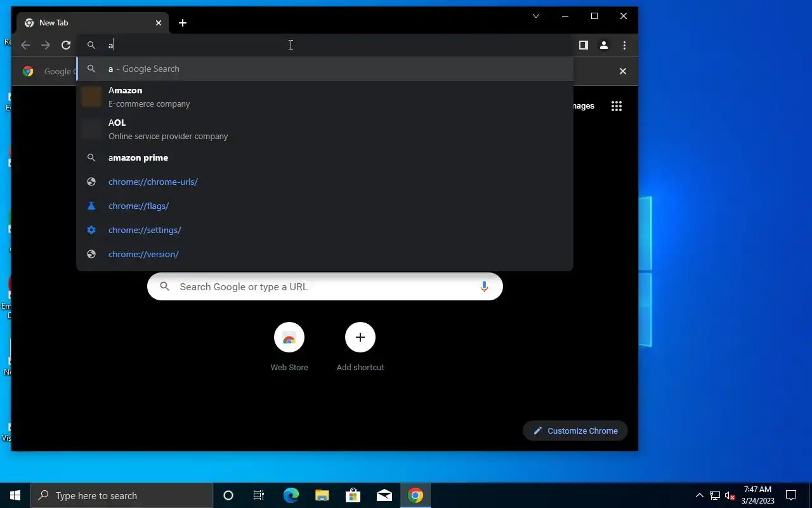This screenshot has height=508, width=812.
Task: Click the globe icon beside chrome://chrome-urls/
Action: tap(91, 182)
